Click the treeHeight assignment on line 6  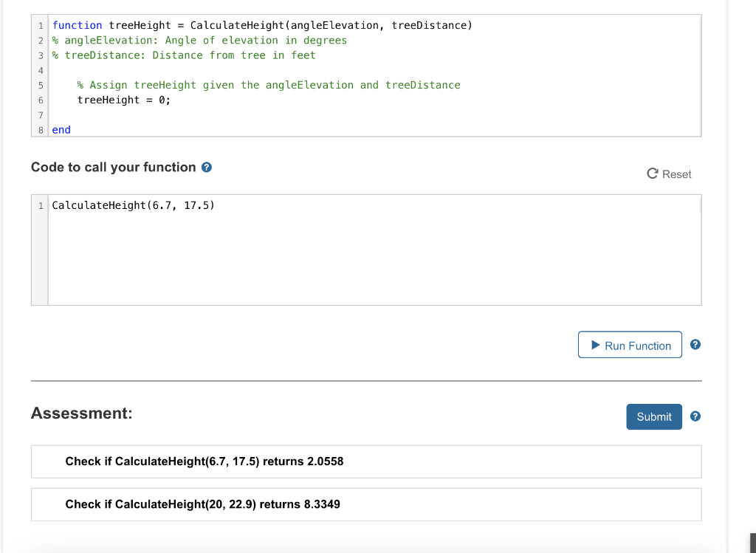(x=123, y=100)
